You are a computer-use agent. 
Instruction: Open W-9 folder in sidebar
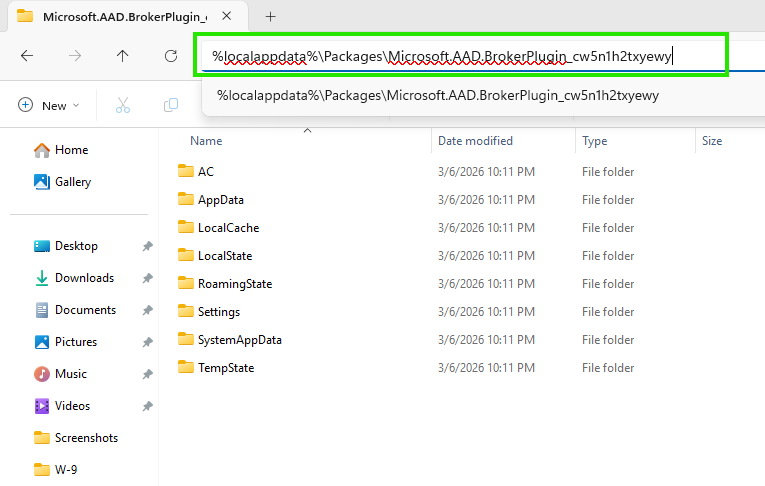[56, 470]
